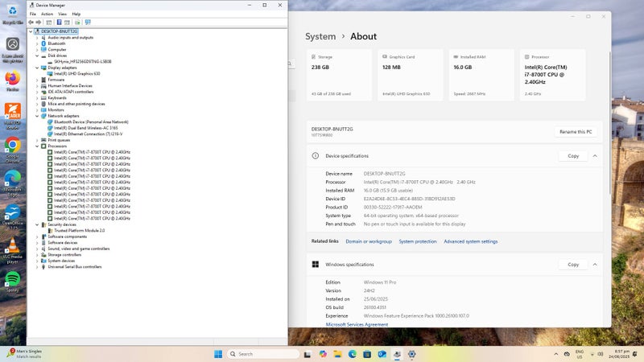Click the update driver toolbar icon with green arrow
The height and width of the screenshot is (362, 644).
click(x=77, y=23)
